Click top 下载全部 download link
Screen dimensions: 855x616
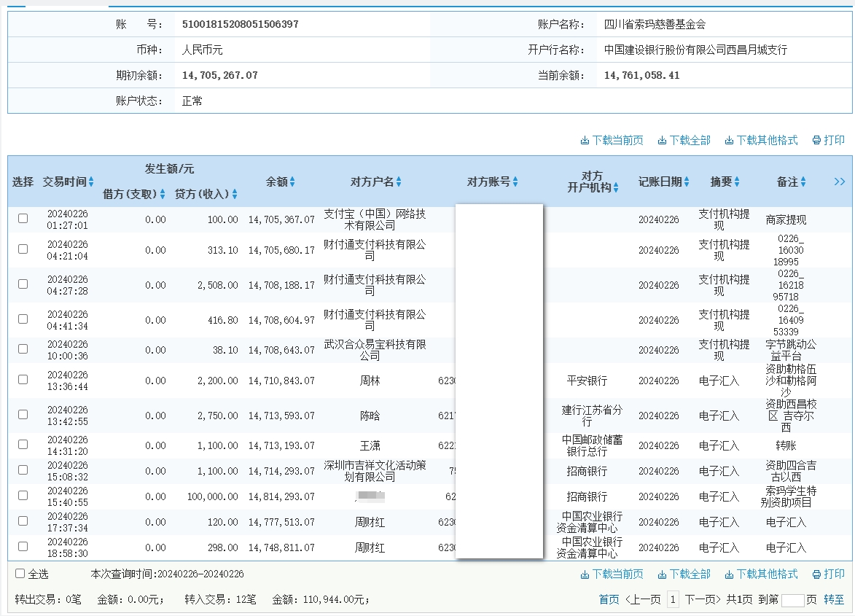[684, 140]
